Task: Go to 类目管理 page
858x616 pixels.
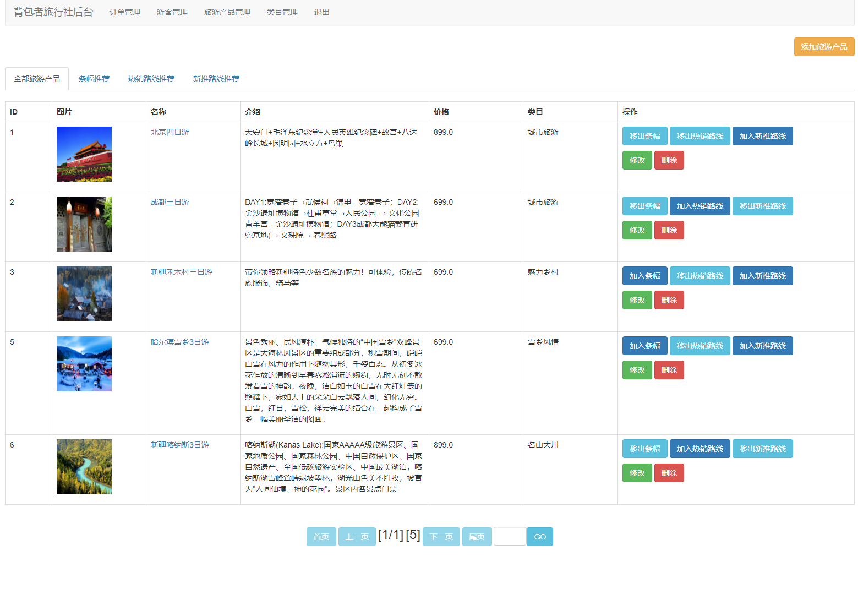Action: tap(282, 12)
